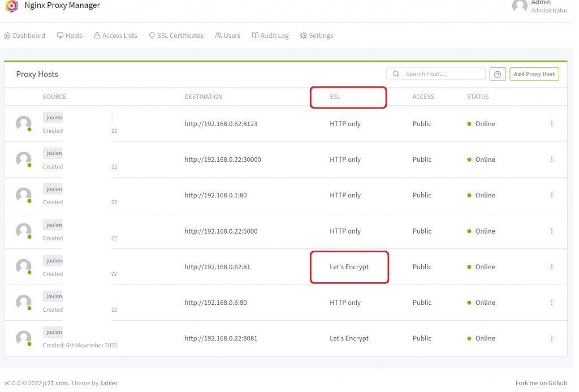Switch to the SSL Certificates tab

pos(176,36)
